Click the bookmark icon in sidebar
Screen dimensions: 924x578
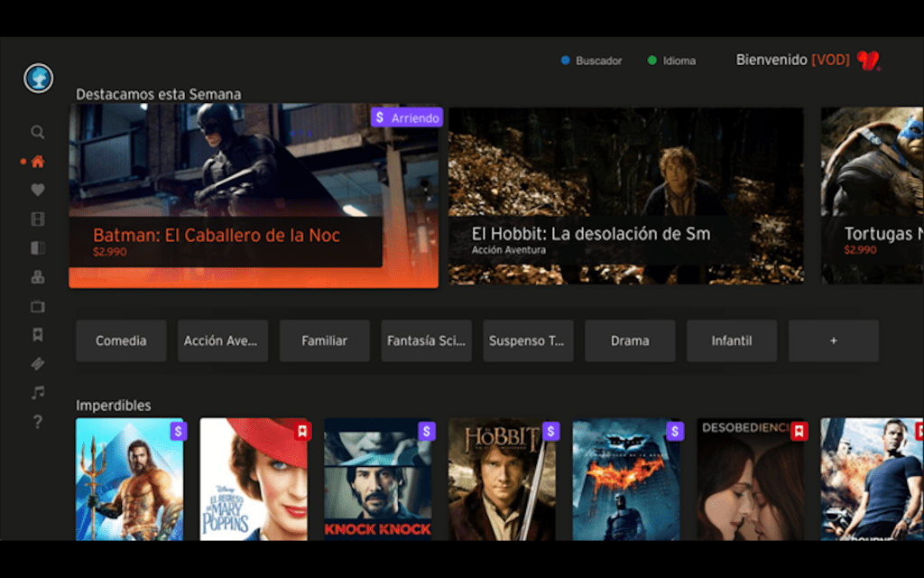tap(38, 335)
